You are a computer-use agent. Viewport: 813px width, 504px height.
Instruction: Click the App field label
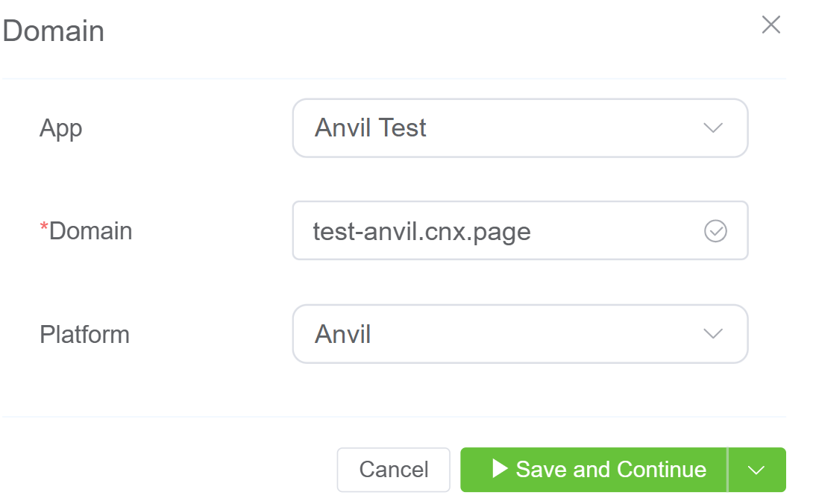[x=60, y=128]
